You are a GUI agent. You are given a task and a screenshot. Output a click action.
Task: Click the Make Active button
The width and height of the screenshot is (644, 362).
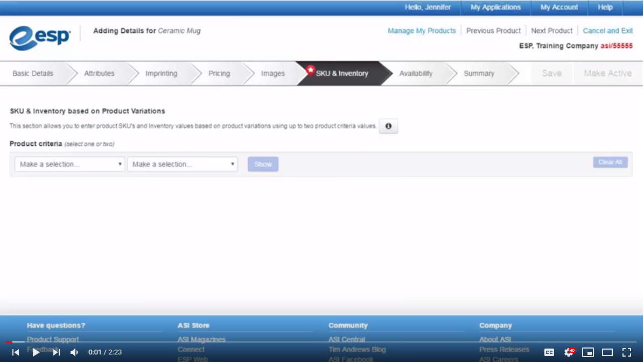coord(608,74)
